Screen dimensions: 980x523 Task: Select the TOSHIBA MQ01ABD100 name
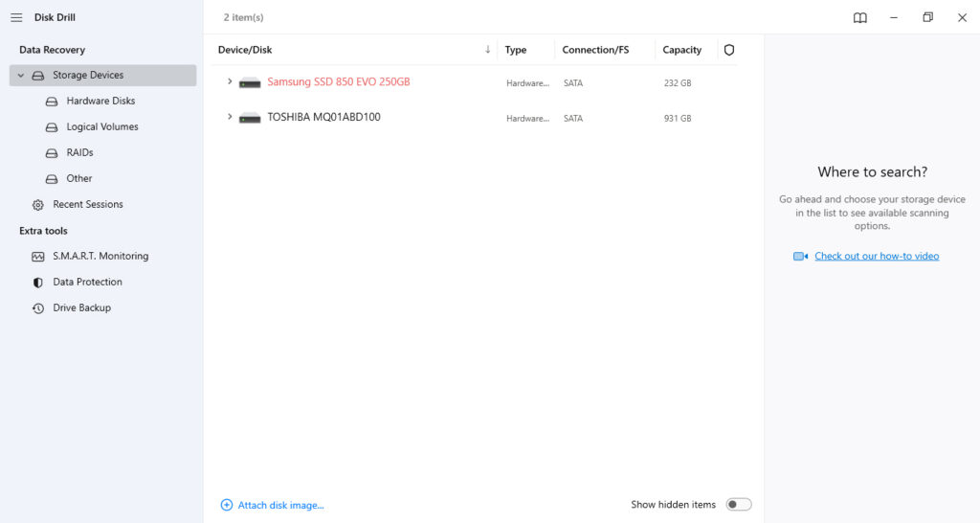[323, 117]
